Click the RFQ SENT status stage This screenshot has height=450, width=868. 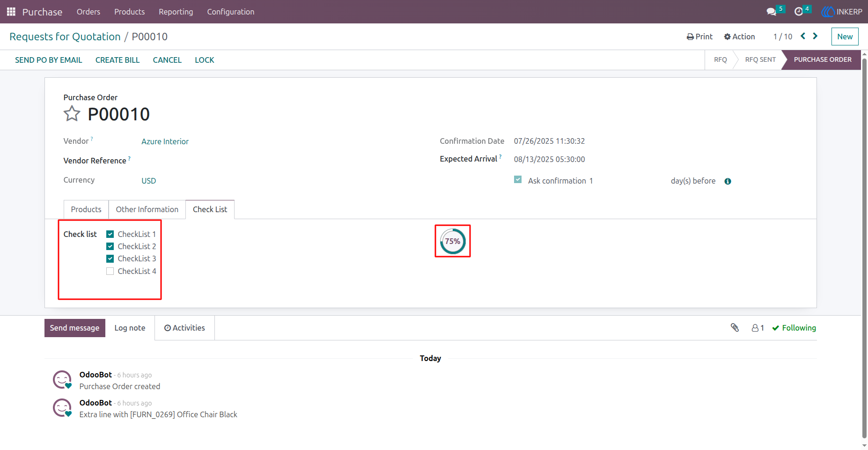(760, 59)
